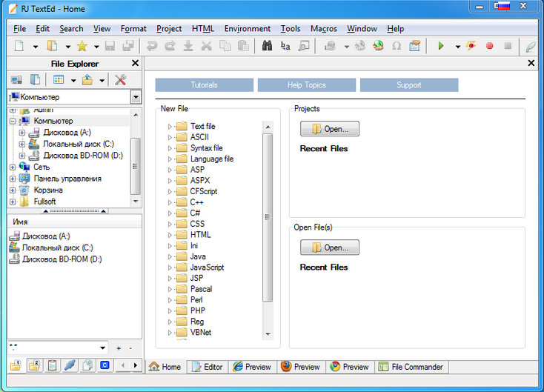This screenshot has height=392, width=544.
Task: Click the Find in Files magnifier icon
Action: point(304,46)
